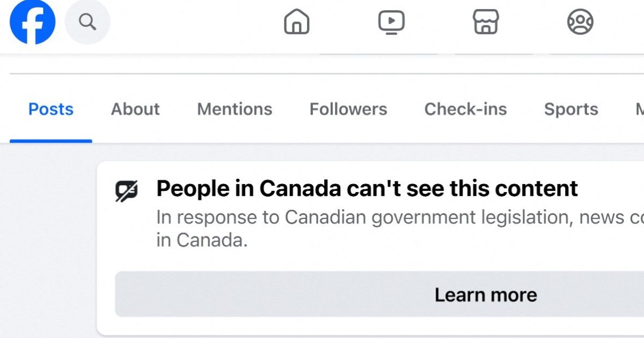Open the Video (Watch) icon
This screenshot has width=644, height=338.
pos(391,22)
